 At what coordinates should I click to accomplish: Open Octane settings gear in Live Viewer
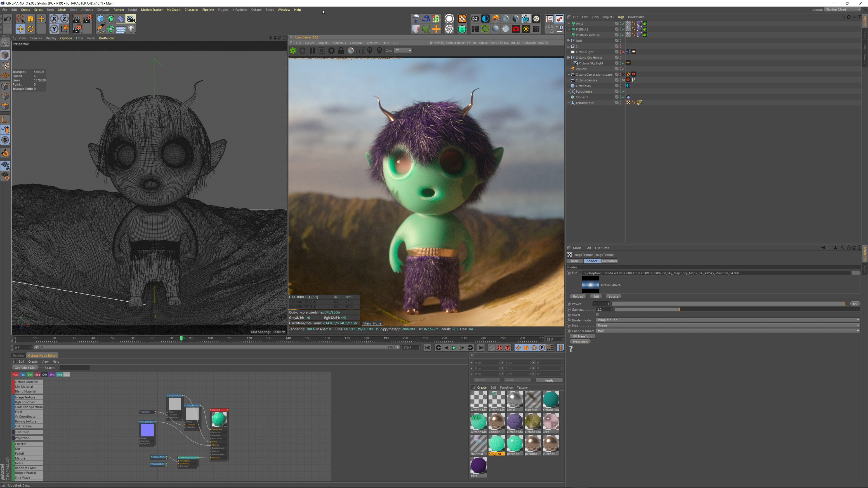331,51
